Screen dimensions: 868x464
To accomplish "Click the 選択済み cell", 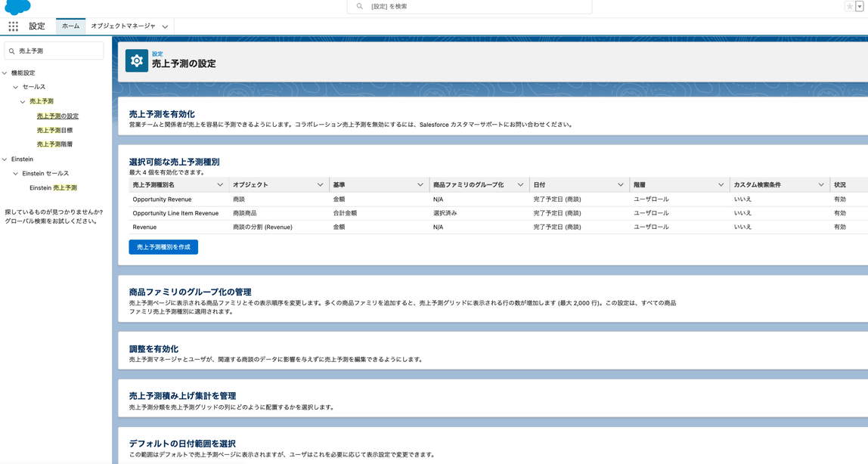I will tap(445, 213).
